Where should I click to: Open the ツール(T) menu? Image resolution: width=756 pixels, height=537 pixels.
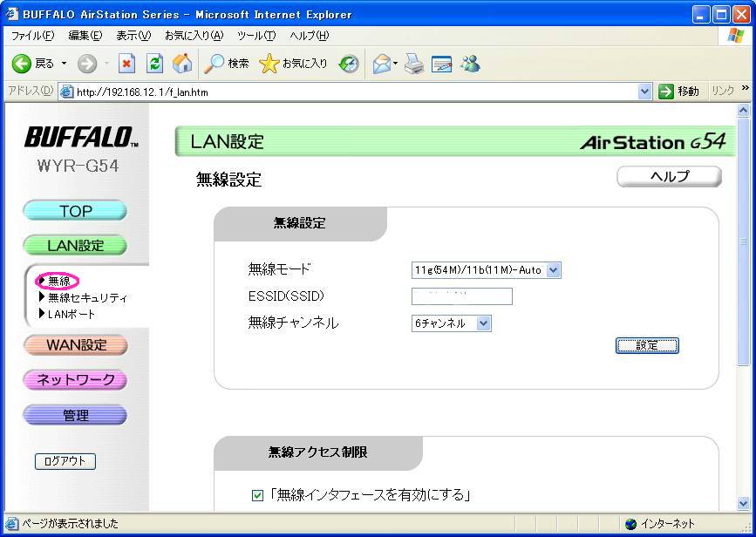point(255,36)
